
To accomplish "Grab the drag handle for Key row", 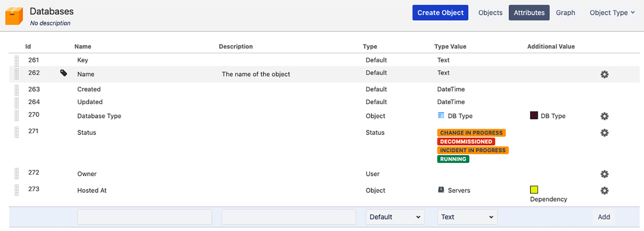I will [x=17, y=60].
